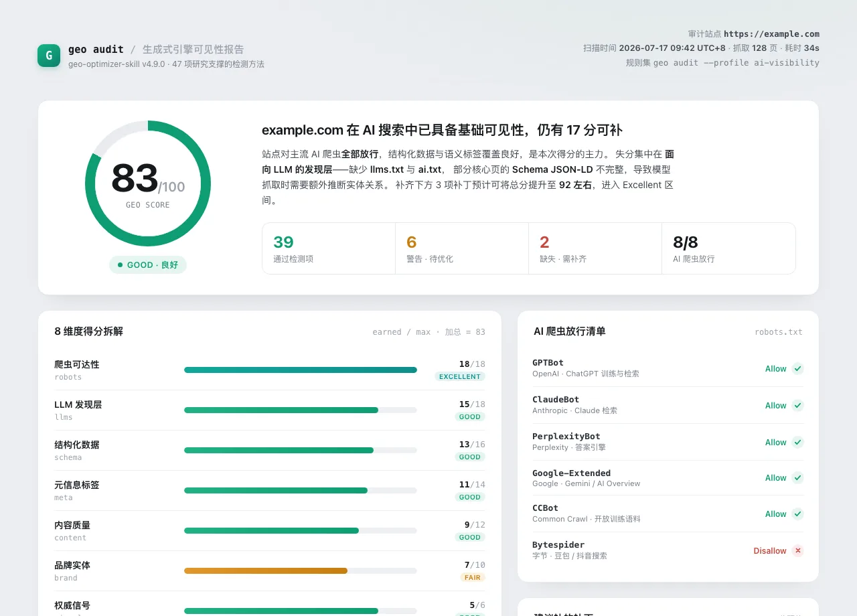The width and height of the screenshot is (857, 616).
Task: Click the EXCELLENT badge on 爬虫可达性
Action: coord(460,376)
